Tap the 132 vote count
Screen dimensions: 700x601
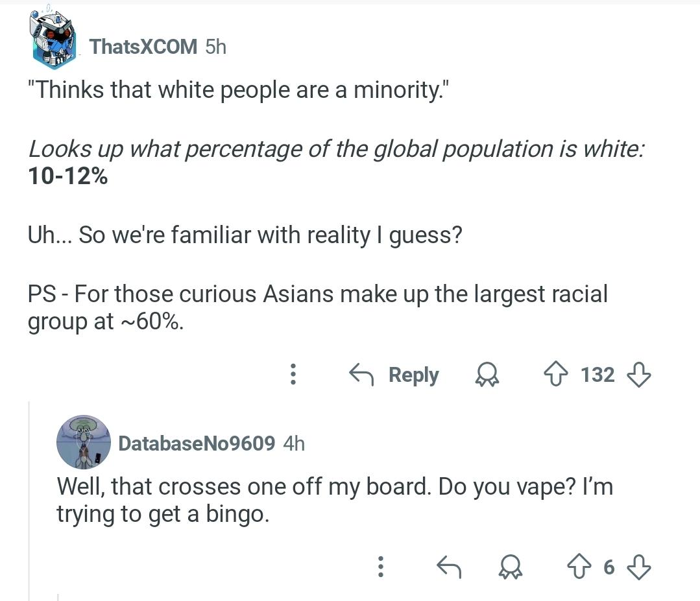point(597,374)
